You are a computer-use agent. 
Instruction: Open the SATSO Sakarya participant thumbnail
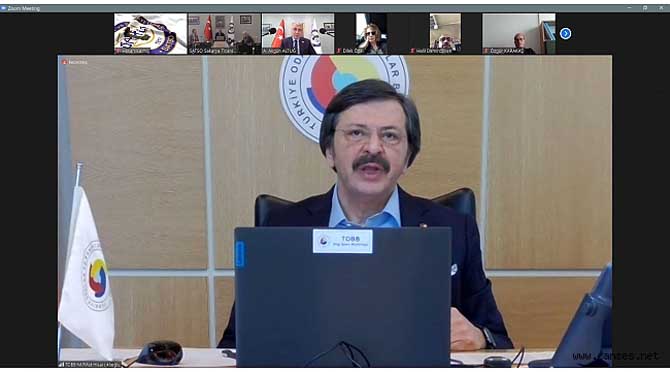(224, 34)
